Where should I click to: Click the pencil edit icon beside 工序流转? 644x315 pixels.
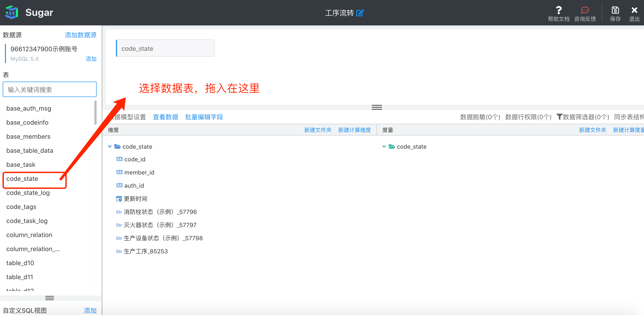pos(360,12)
